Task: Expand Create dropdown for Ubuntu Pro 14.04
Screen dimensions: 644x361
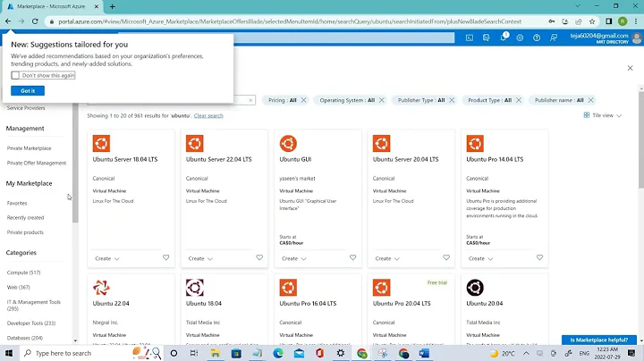Action: coord(481,259)
